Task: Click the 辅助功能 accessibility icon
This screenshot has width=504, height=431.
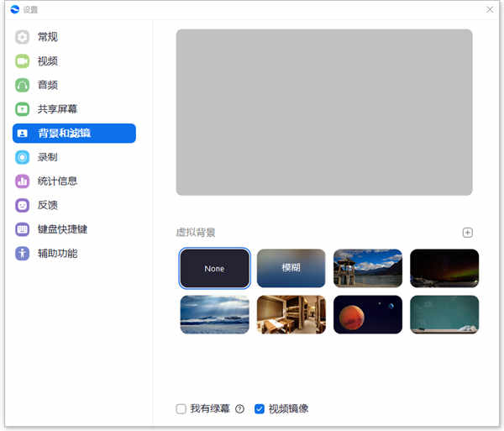Action: tap(22, 253)
